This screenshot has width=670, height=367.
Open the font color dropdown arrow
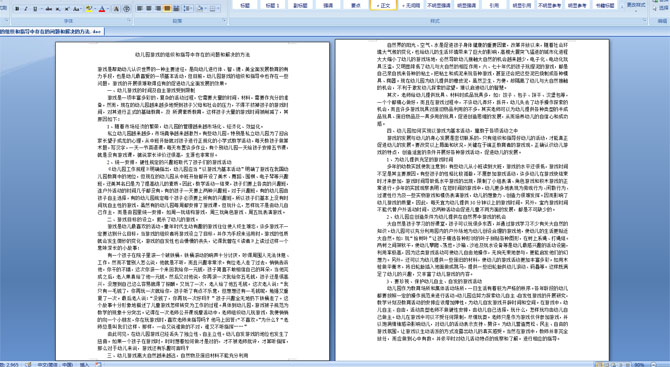[x=108, y=9]
